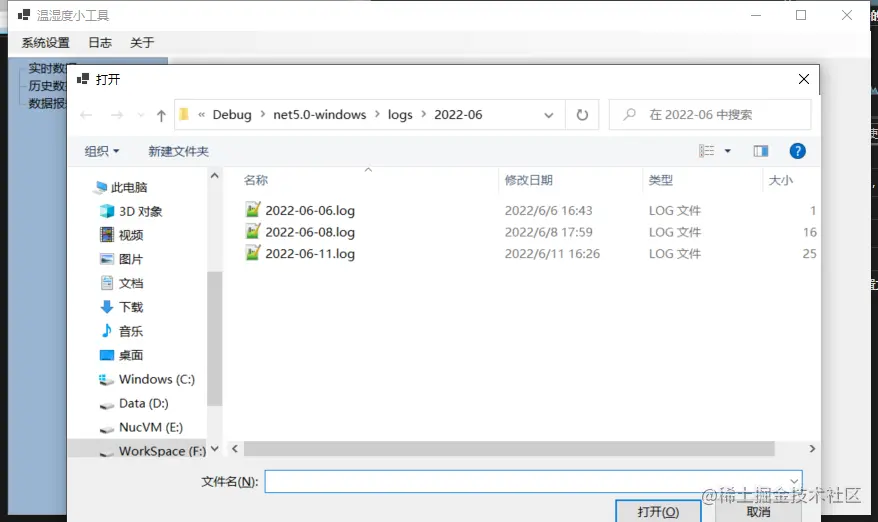Open dialog help icon
The width and height of the screenshot is (878, 522).
pyautogui.click(x=797, y=151)
